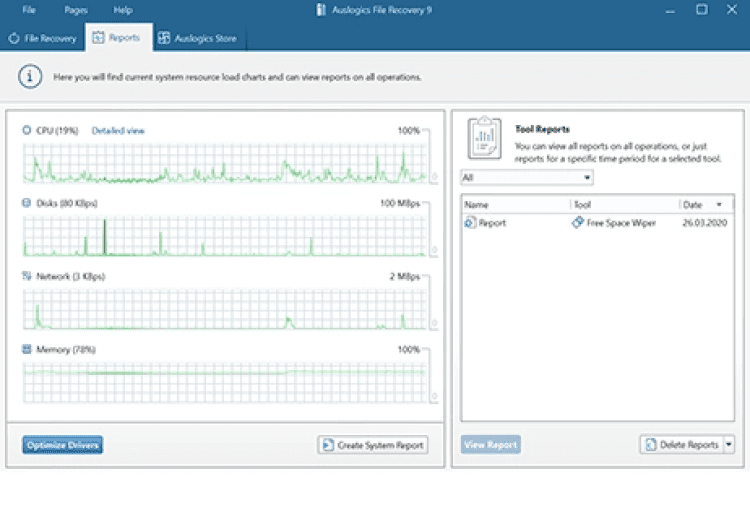Click the Delete Reports document icon
The width and height of the screenshot is (750, 508).
pyautogui.click(x=651, y=444)
